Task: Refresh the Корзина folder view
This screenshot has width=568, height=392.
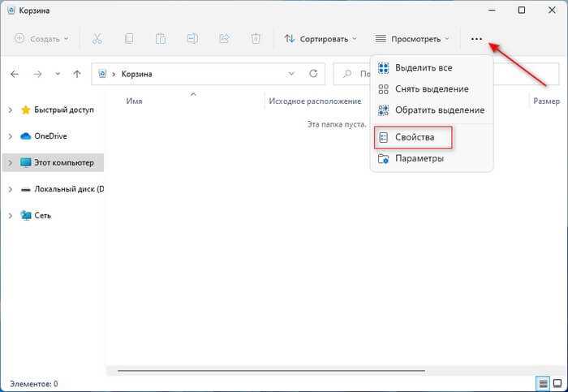Action: click(313, 74)
